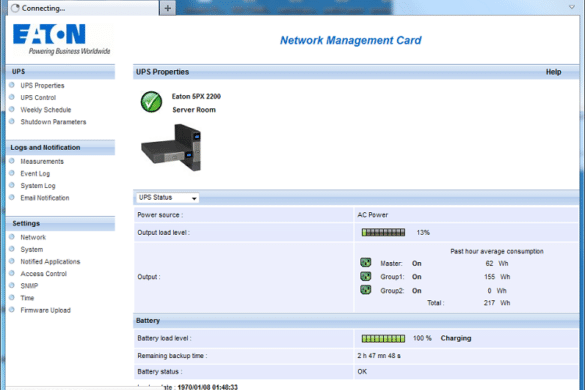Viewport: 585px width, 390px height.
Task: Click bullet icon next to UPS Properties
Action: click(x=12, y=85)
